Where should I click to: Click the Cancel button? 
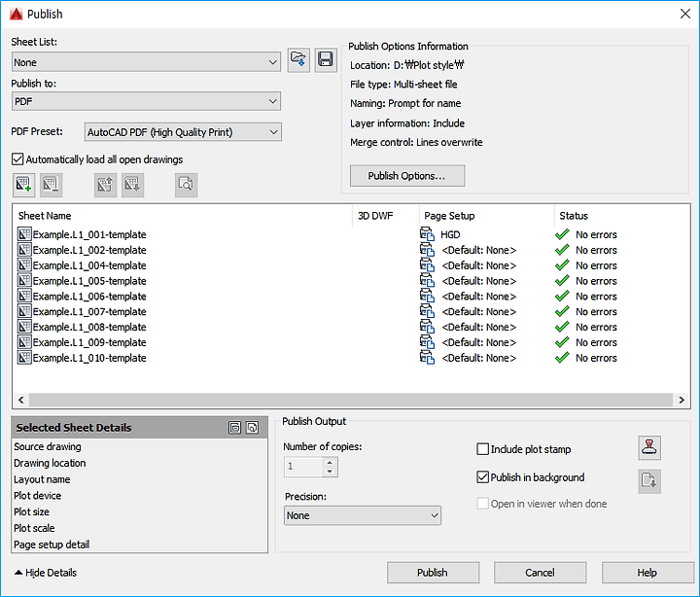(x=540, y=573)
